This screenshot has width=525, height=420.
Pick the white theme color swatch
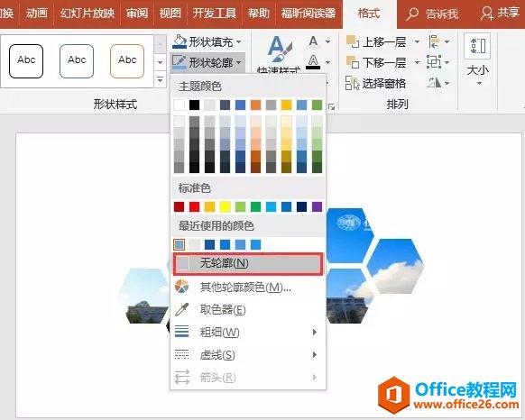pyautogui.click(x=180, y=105)
